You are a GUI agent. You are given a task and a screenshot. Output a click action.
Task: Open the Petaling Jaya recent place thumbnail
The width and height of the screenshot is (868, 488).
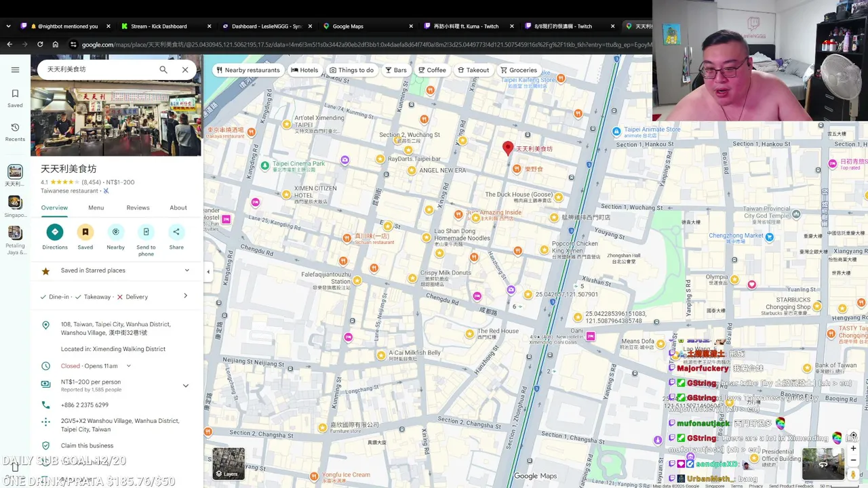point(15,234)
